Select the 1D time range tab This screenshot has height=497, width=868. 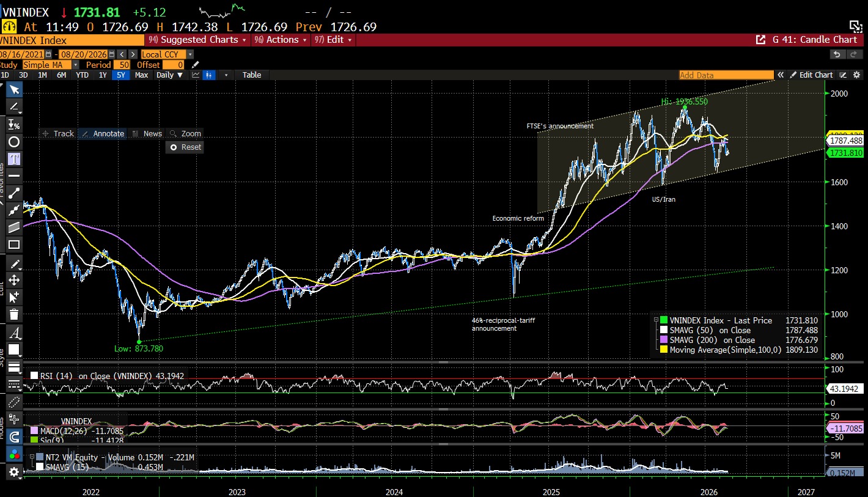(x=5, y=75)
